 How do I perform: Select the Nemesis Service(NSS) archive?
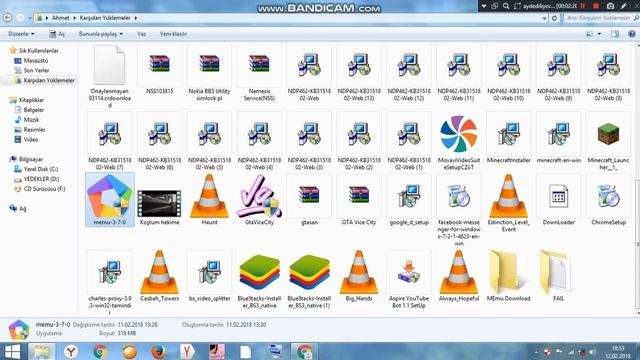[259, 73]
